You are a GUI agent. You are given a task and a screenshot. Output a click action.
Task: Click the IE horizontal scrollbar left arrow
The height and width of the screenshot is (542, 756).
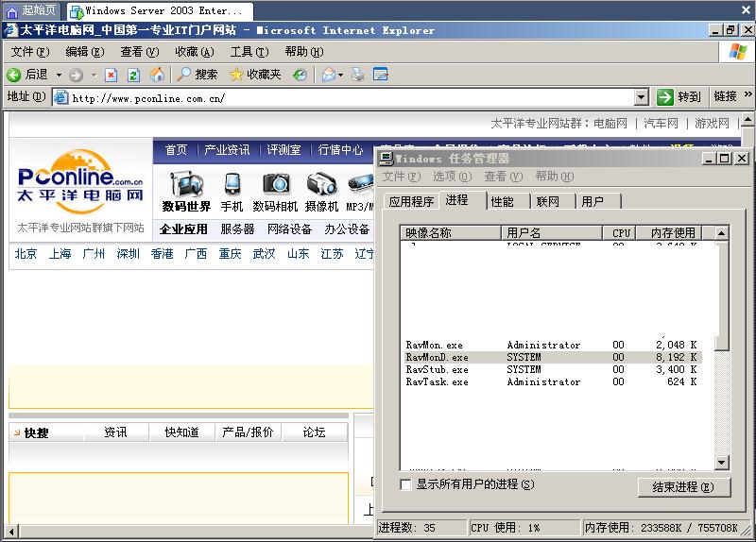(x=12, y=532)
